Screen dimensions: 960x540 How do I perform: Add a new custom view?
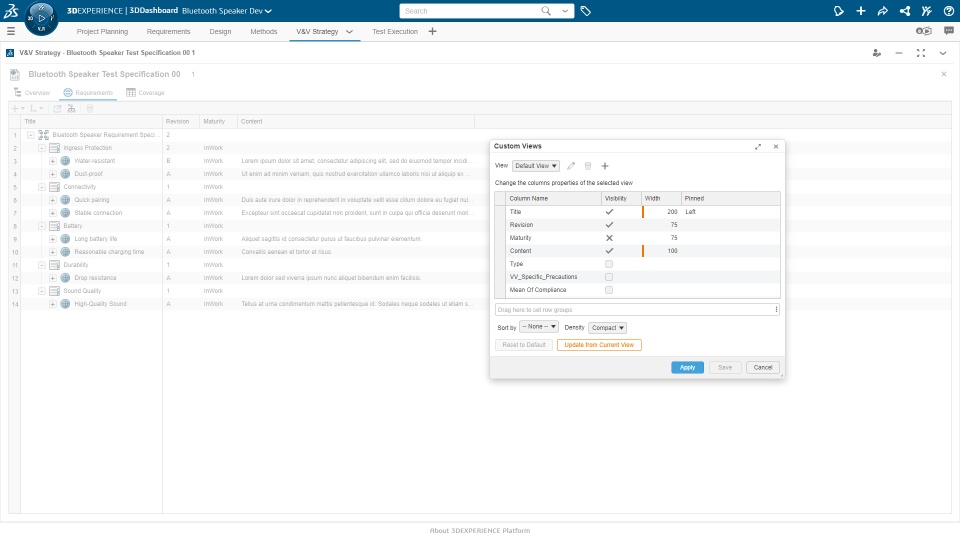pos(605,166)
